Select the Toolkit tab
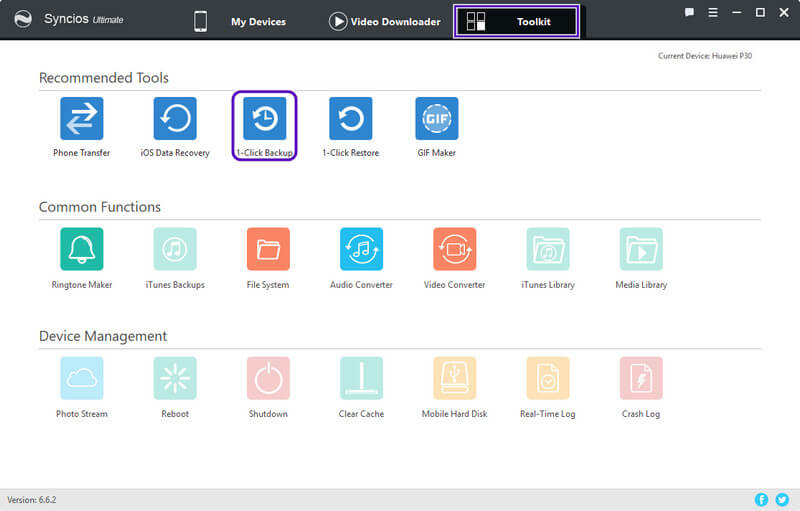The image size is (800, 511). point(516,21)
